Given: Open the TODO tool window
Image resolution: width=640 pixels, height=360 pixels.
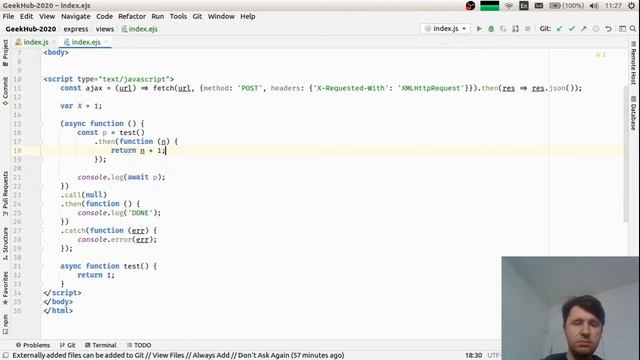Looking at the screenshot, I should 139,345.
